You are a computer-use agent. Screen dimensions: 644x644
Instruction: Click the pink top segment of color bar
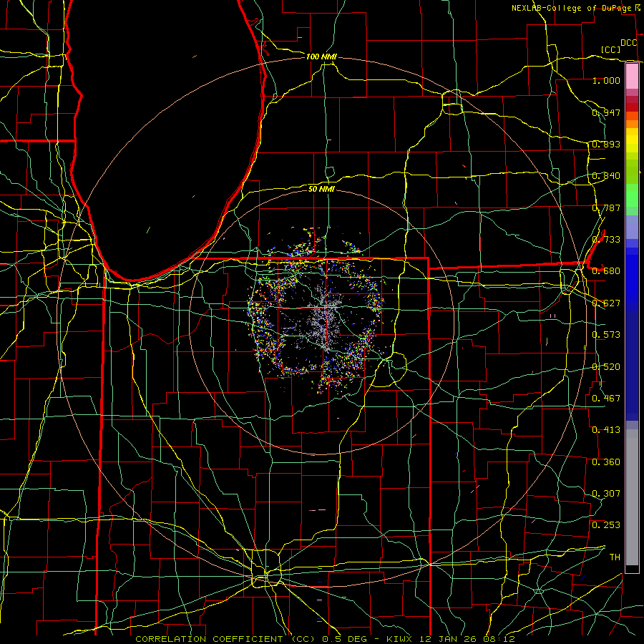click(x=632, y=76)
